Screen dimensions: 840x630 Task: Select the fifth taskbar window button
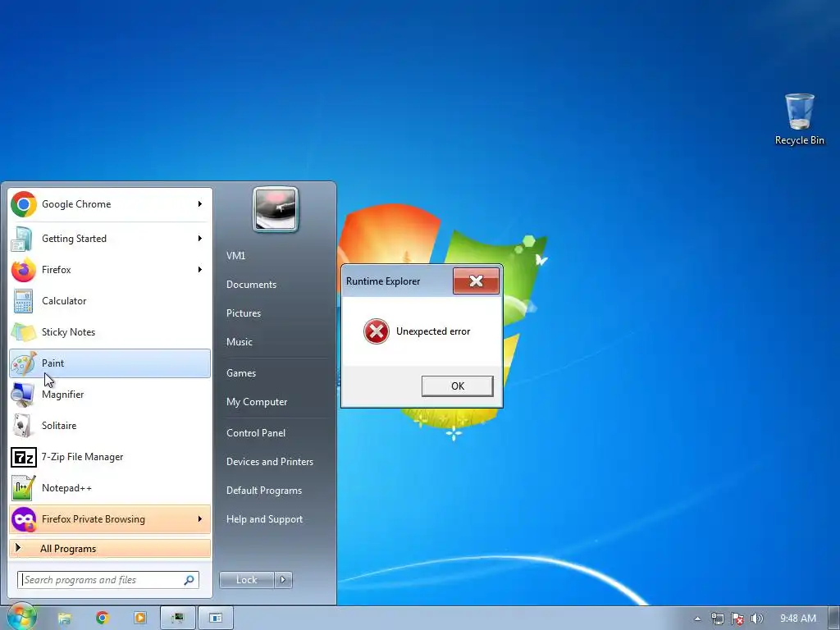click(x=216, y=618)
